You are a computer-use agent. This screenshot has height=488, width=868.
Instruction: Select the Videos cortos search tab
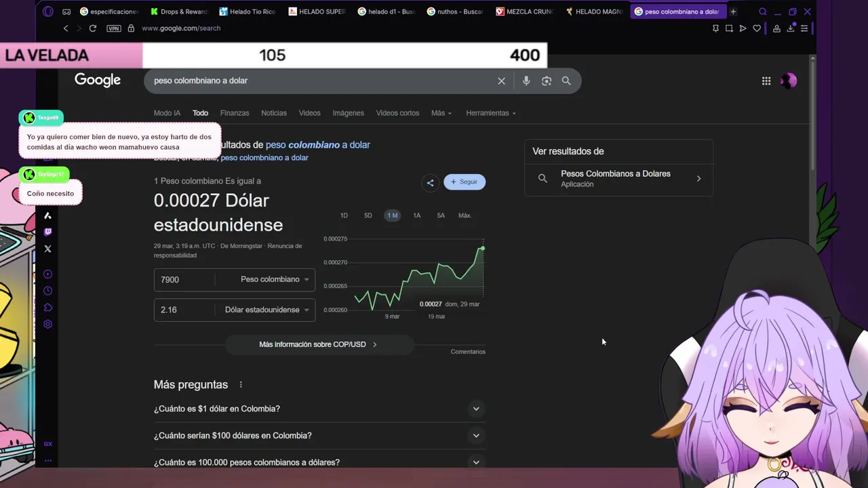click(397, 113)
